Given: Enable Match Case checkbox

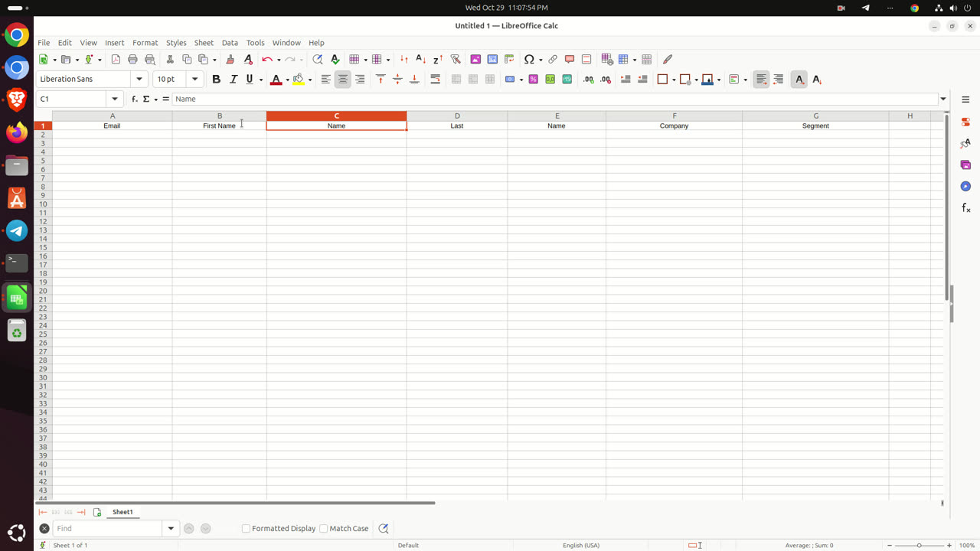Looking at the screenshot, I should coord(323,528).
